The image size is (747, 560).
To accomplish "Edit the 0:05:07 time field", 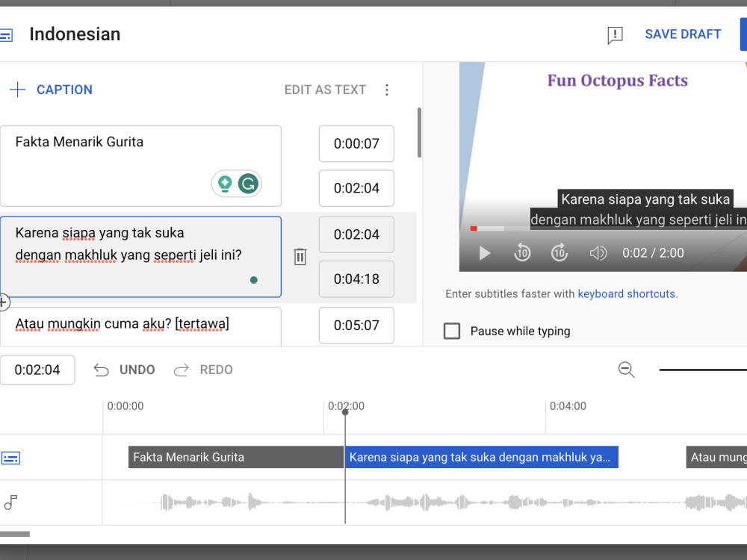I will tap(356, 326).
